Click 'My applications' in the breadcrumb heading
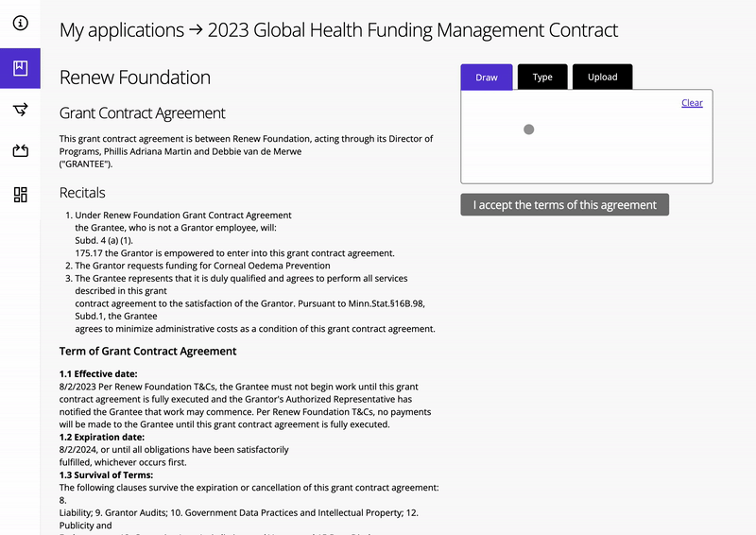 (122, 30)
